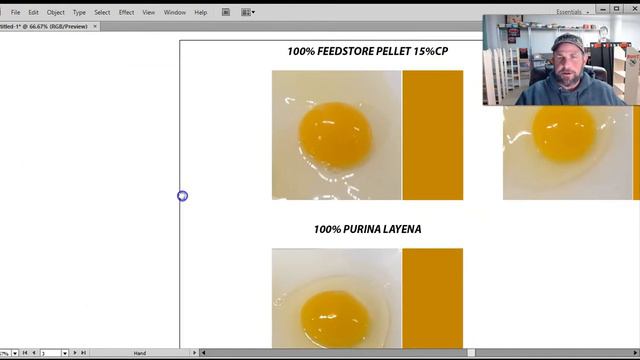Open the Effect menu

[127, 12]
